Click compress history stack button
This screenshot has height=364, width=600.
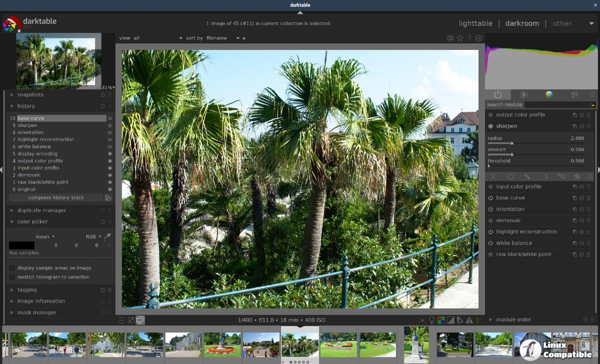click(x=56, y=197)
